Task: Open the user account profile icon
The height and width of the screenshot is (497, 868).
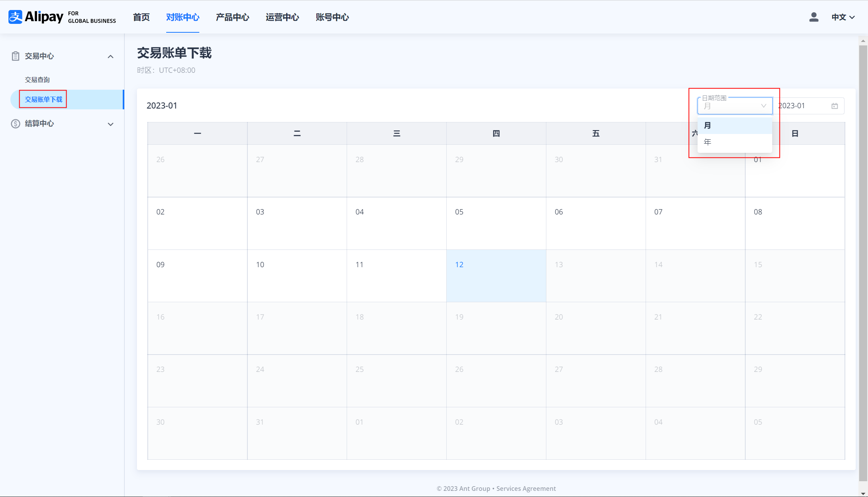Action: point(813,17)
